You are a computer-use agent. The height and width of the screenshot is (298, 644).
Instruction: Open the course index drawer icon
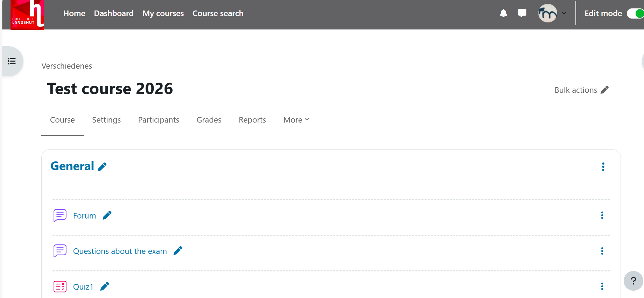(12, 61)
